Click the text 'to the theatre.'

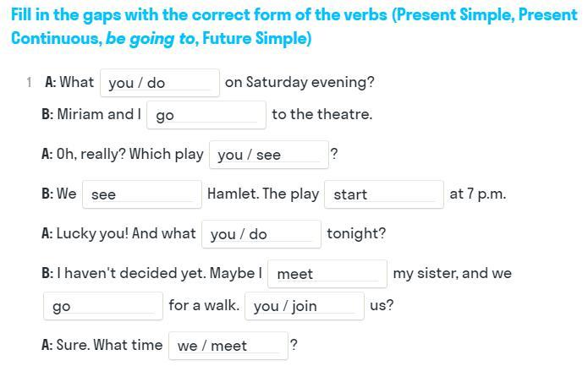coord(321,114)
